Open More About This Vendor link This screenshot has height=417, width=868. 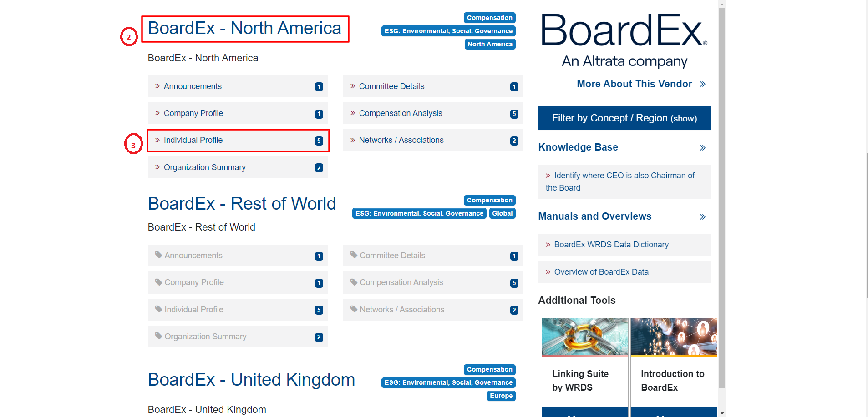[x=635, y=84]
